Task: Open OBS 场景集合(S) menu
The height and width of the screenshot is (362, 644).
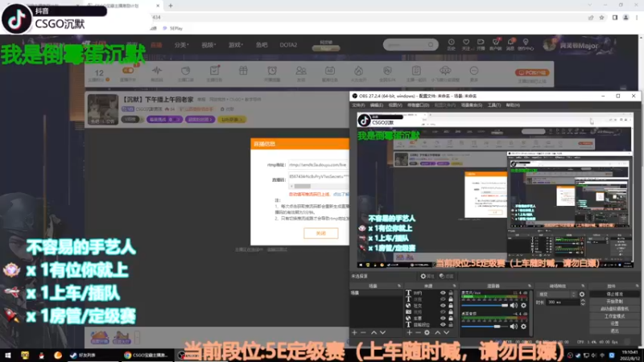Action: (472, 105)
